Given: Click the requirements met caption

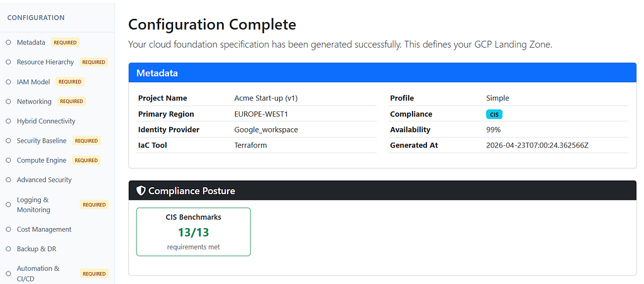Looking at the screenshot, I should (x=194, y=247).
